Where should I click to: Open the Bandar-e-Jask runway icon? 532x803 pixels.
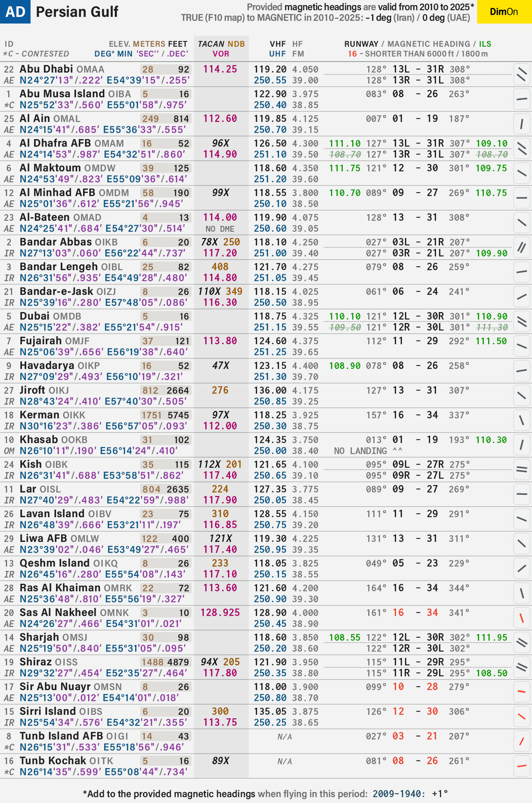click(522, 297)
